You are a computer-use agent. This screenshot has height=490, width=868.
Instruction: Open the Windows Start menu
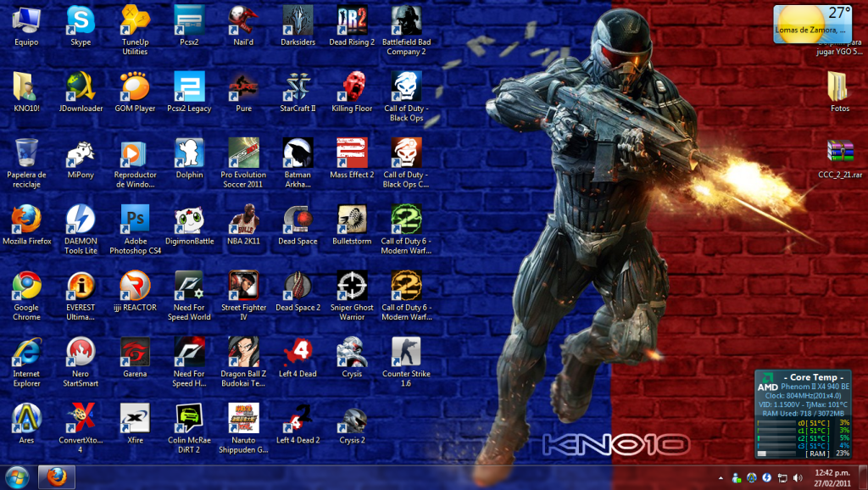[x=17, y=477]
